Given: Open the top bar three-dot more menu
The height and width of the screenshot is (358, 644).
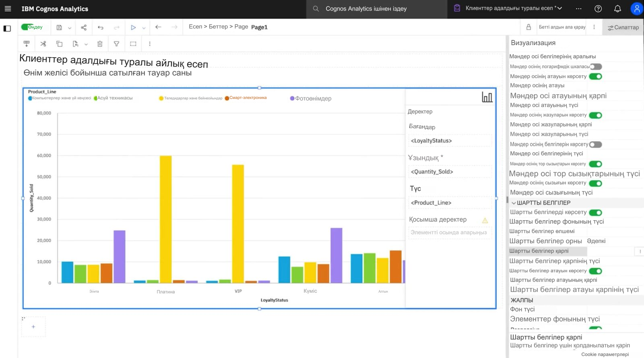Looking at the screenshot, I should coord(579,8).
